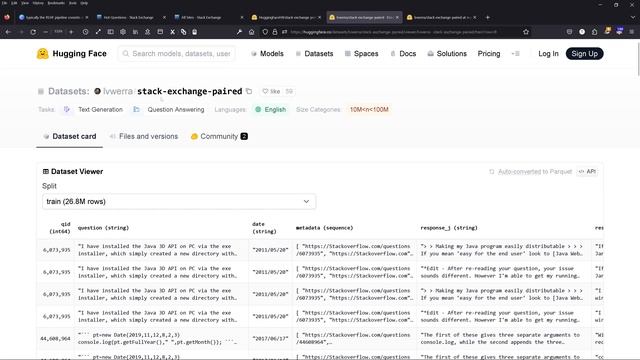
Task: Click the Firefox icon at tab bar left
Action: tap(7, 18)
